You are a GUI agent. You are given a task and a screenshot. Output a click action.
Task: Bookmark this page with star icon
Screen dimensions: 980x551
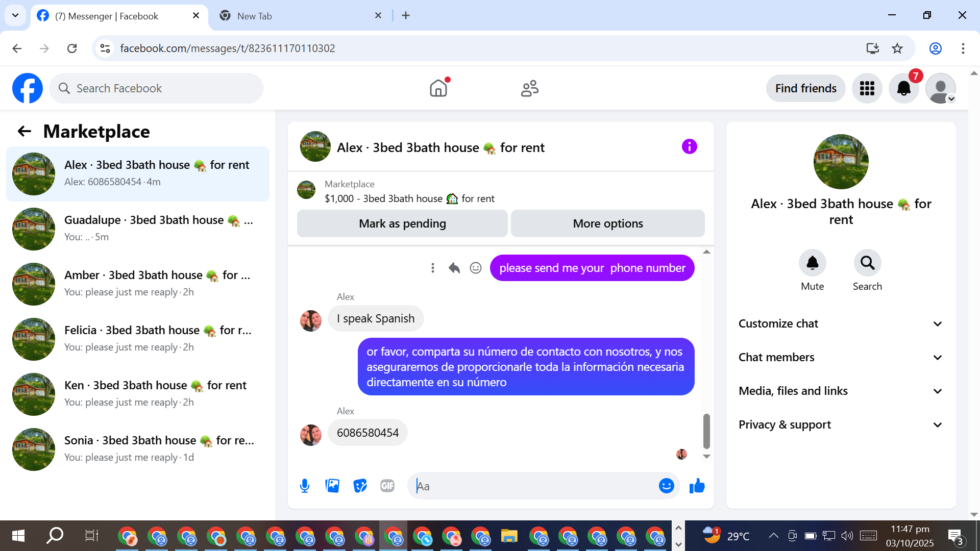click(x=897, y=48)
